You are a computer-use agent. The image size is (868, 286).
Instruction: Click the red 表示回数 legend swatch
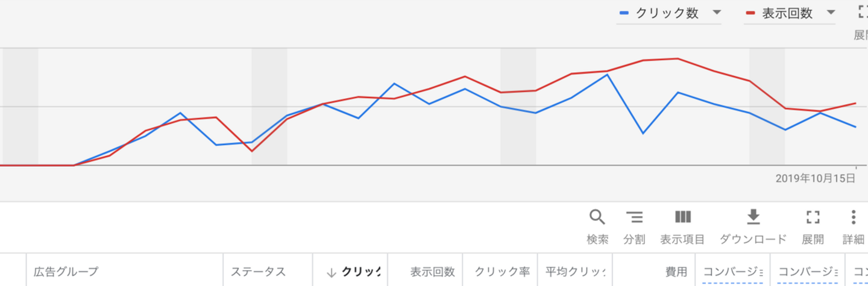pos(750,13)
